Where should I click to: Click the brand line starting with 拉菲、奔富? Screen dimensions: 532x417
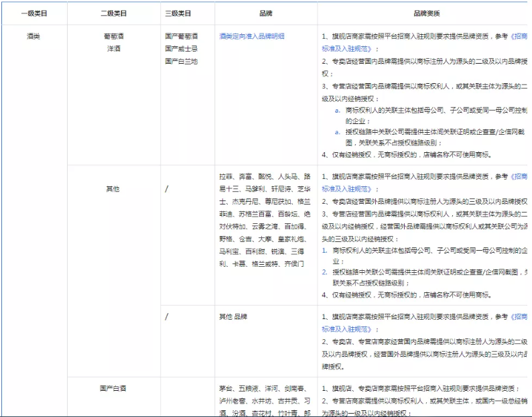tap(265, 176)
